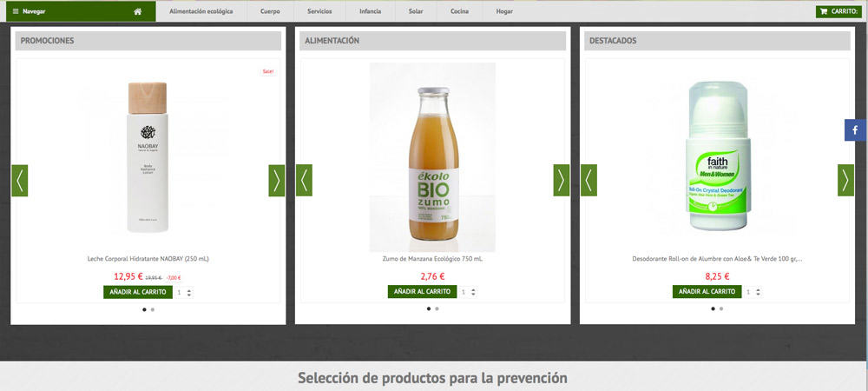Show previous item in Promociones carousel
868x391 pixels.
point(19,181)
